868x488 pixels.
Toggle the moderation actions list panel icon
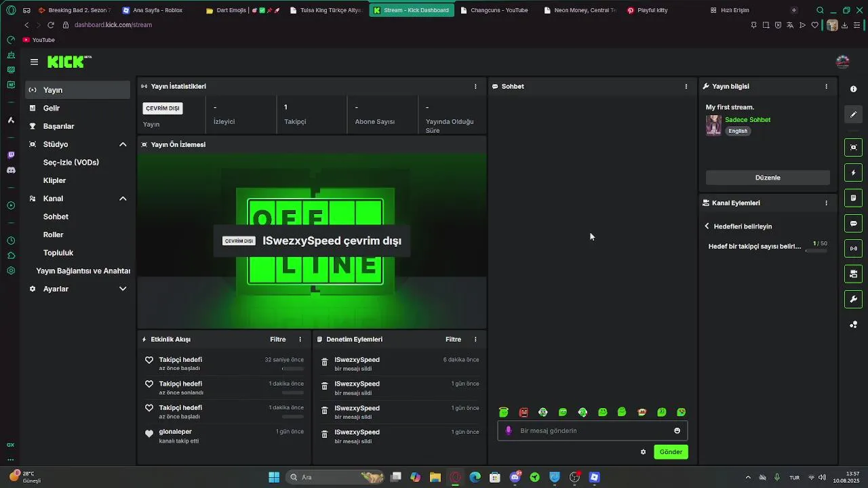853,198
